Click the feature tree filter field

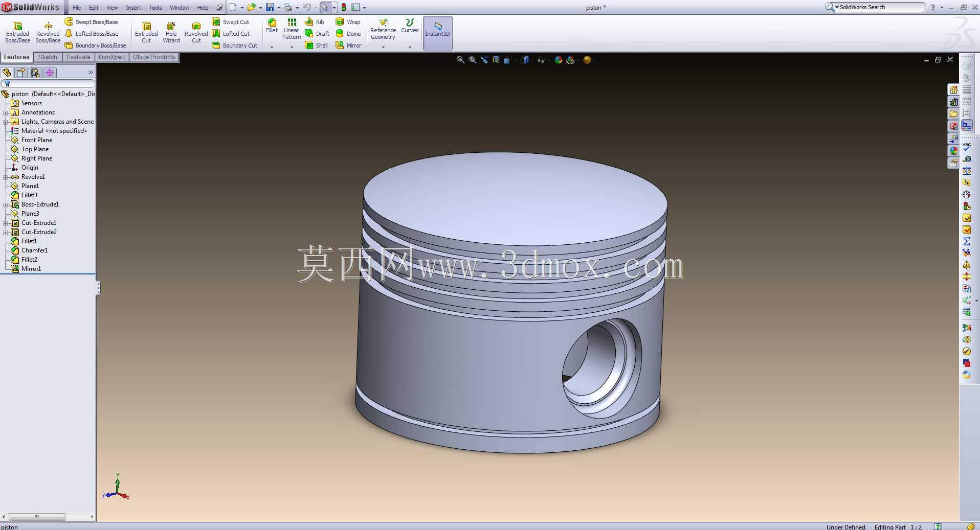[48, 83]
